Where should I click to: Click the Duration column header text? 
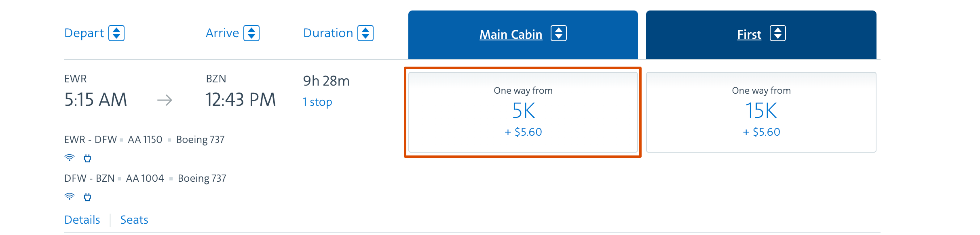pos(328,33)
